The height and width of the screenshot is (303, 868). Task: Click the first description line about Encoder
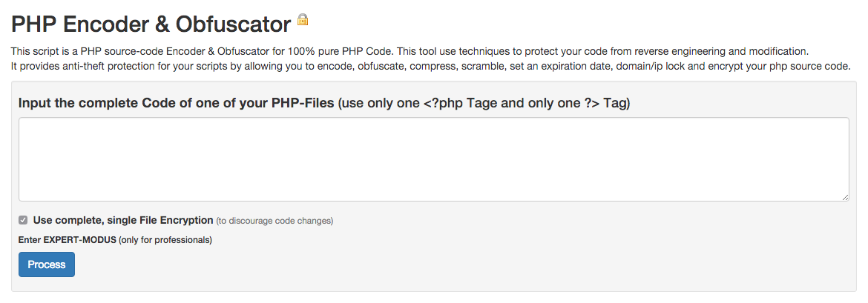[x=410, y=51]
